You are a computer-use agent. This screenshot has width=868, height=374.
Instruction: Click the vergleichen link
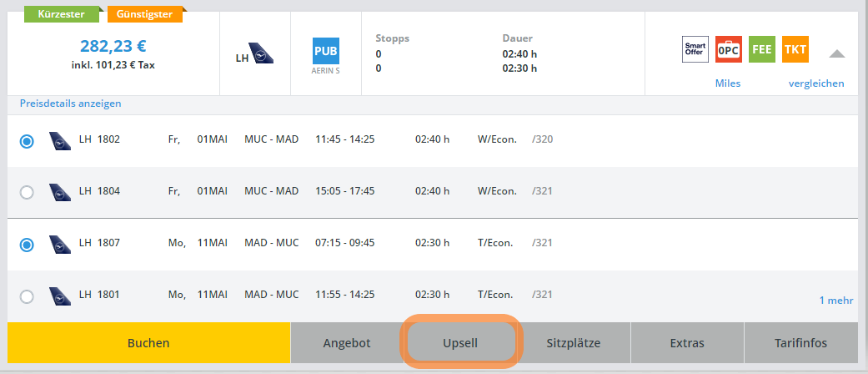coord(816,83)
